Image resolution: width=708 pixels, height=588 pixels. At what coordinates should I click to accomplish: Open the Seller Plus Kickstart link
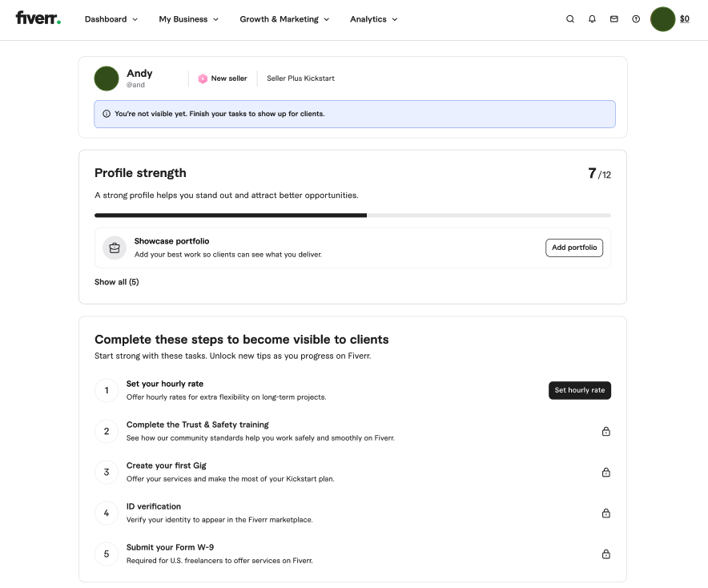(x=300, y=79)
